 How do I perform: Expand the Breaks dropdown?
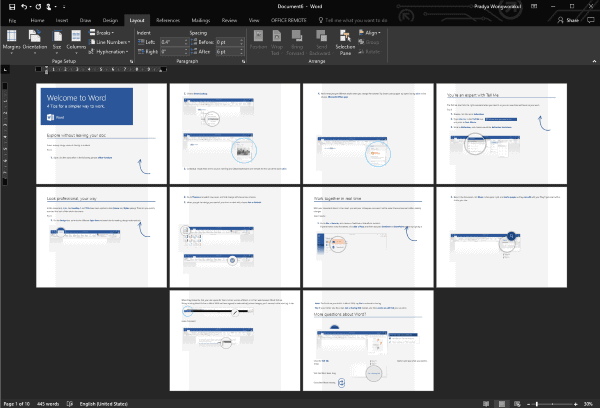click(x=106, y=33)
